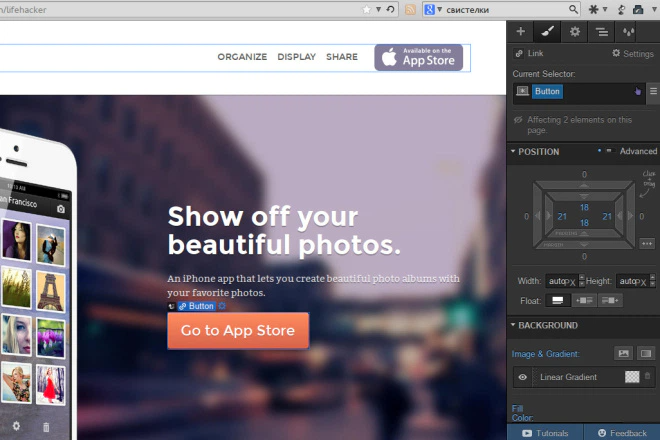Select the float none option
The image size is (660, 440).
point(558,300)
